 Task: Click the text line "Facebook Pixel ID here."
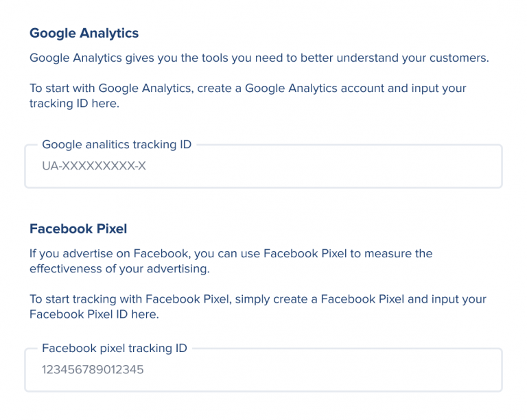click(94, 315)
